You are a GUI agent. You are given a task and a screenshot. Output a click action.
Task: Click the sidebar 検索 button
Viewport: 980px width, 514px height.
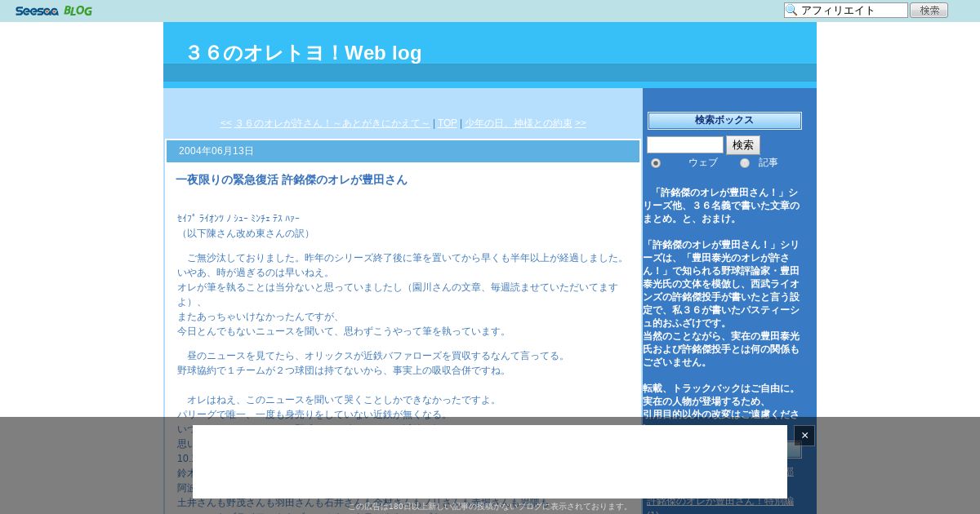tap(743, 145)
